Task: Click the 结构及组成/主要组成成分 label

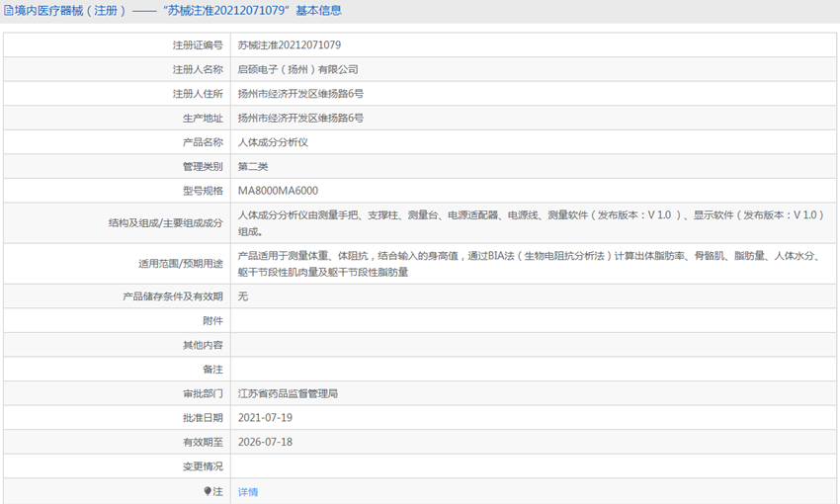Action: [166, 222]
